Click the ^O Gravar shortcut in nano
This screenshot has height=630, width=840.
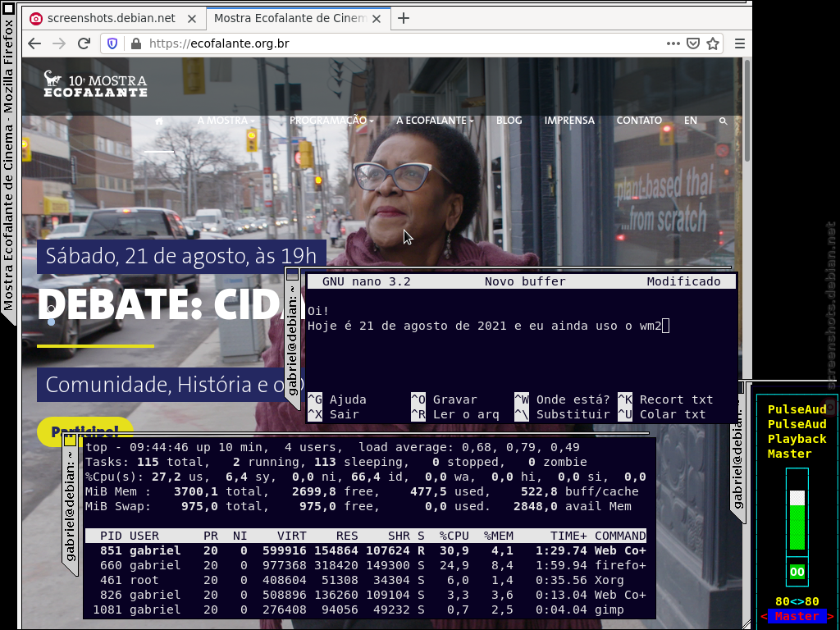tap(444, 399)
